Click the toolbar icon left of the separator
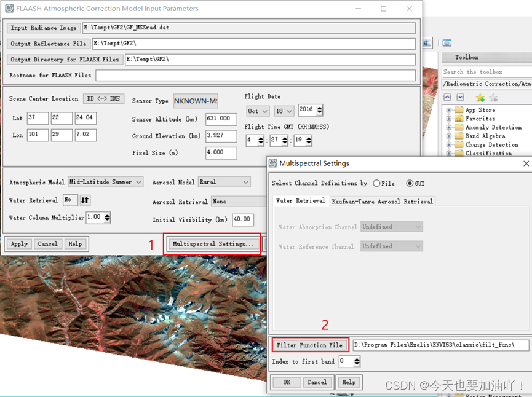 [427, 43]
